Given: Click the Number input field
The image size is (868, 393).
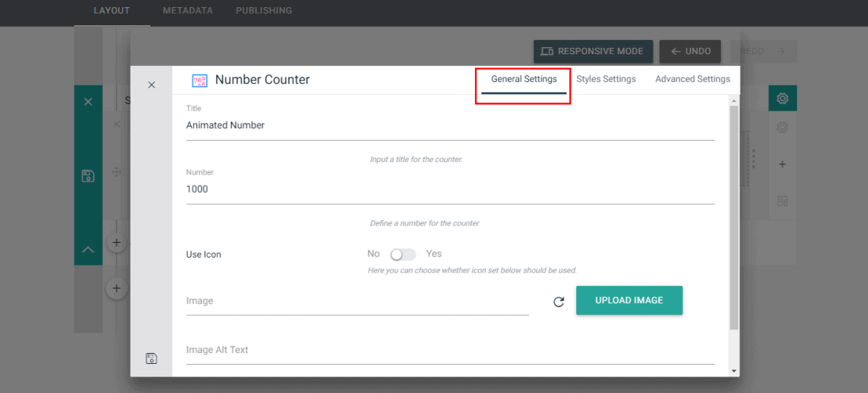Looking at the screenshot, I should (451, 189).
